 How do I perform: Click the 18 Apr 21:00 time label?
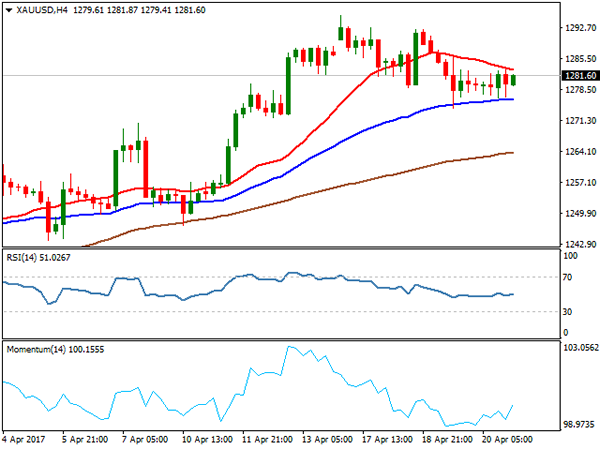447,439
